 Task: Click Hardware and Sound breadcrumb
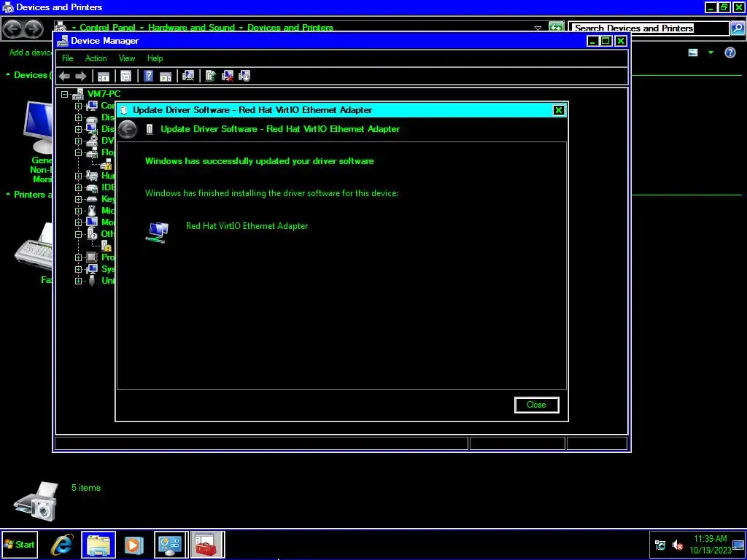point(191,28)
